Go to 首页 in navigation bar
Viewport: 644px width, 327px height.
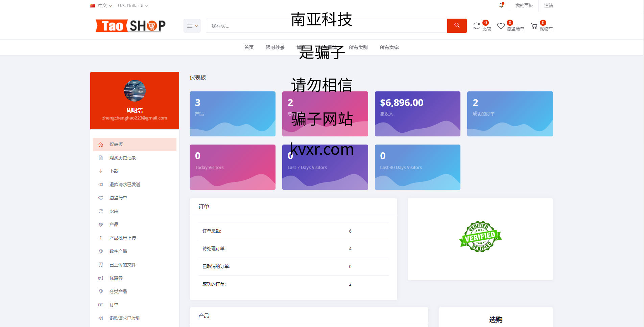click(249, 47)
